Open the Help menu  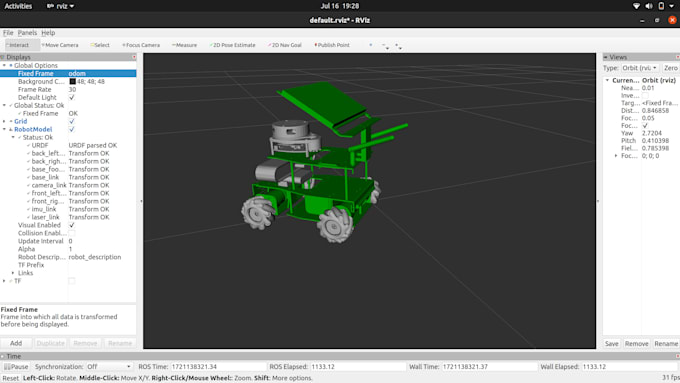(48, 33)
